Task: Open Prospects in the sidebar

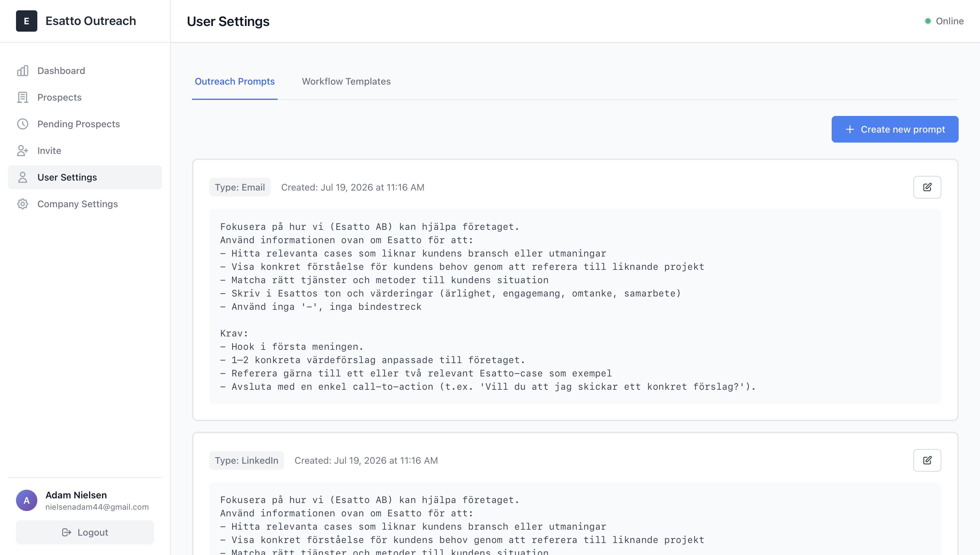Action: (x=85, y=97)
